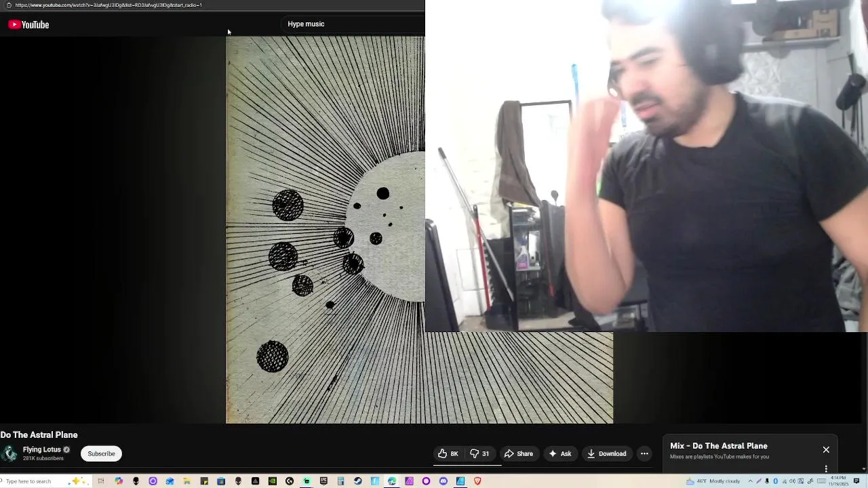868x488 pixels.
Task: Like the video with thumbs up
Action: (448, 453)
